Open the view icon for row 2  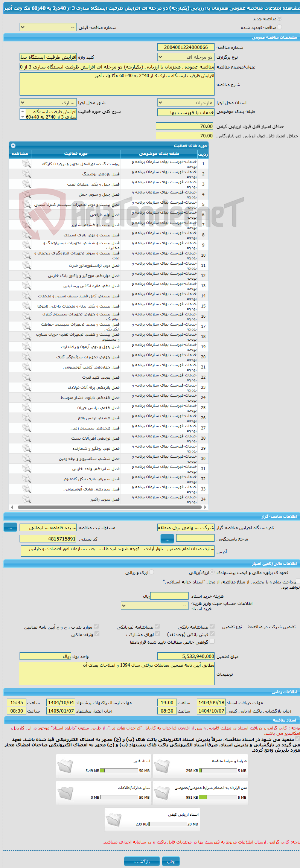[26, 174]
